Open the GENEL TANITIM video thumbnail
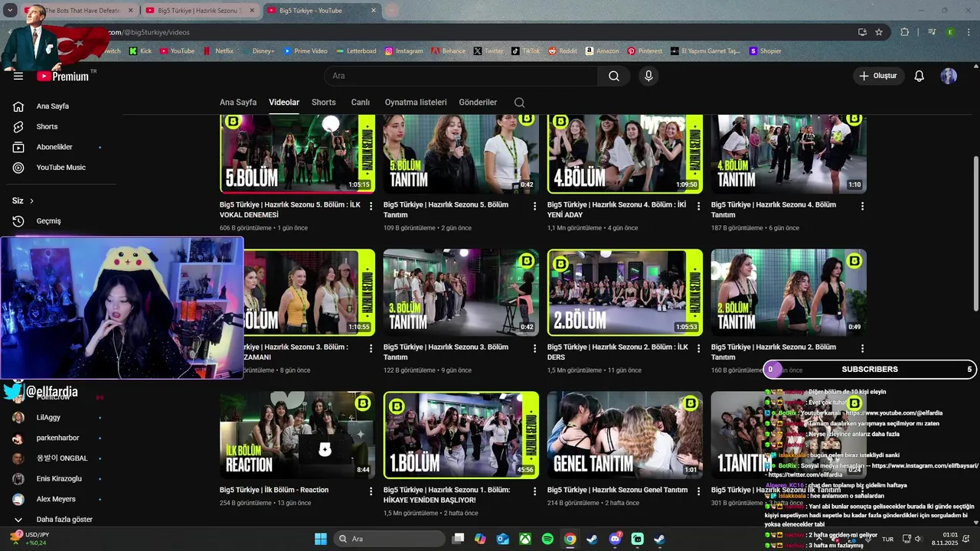980x551 pixels. coord(625,435)
